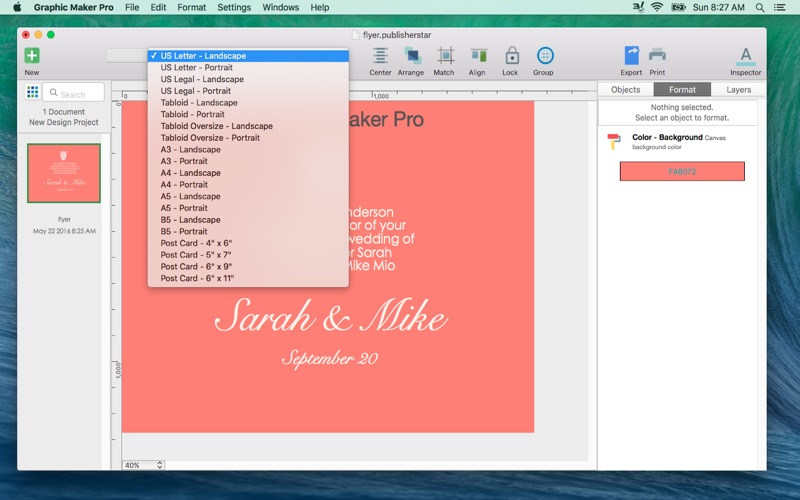Screen dimensions: 800x500
Task: Click the Sun 8:27 AM clock
Action: 718,7
